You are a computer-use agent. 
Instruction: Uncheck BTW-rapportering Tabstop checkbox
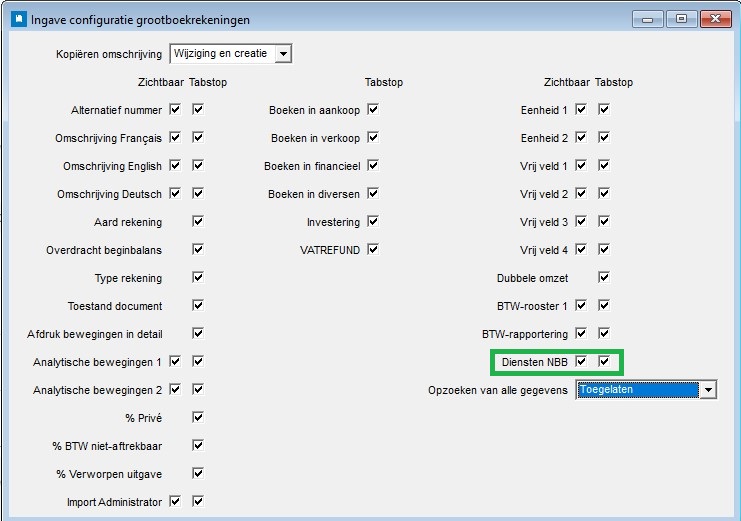[604, 333]
